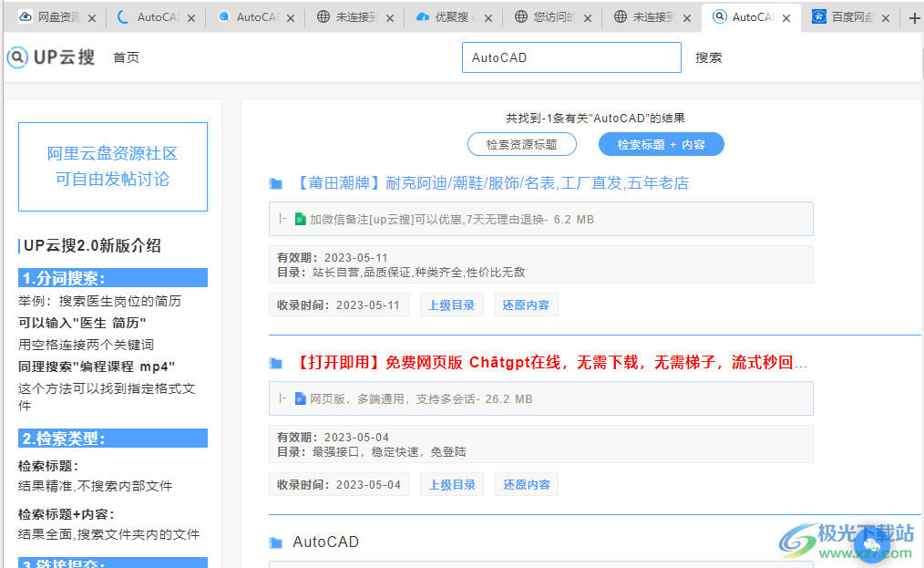Click the 您访问的 tab globe favicon

point(521,17)
